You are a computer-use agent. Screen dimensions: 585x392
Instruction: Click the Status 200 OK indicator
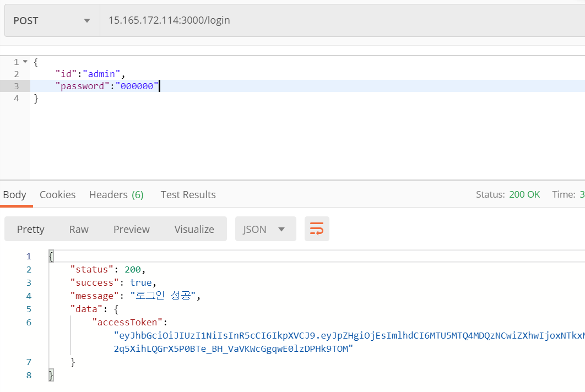508,195
